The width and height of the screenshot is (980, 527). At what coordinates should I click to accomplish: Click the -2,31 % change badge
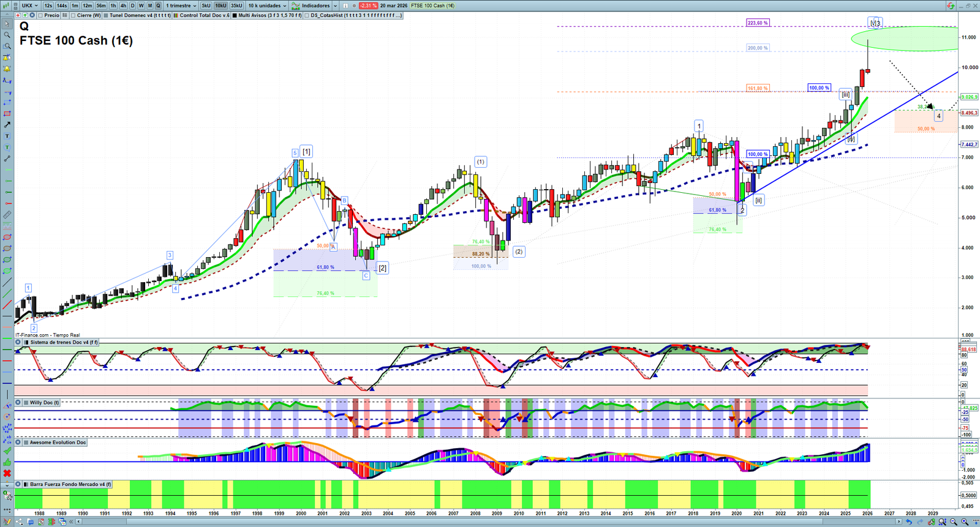[368, 6]
